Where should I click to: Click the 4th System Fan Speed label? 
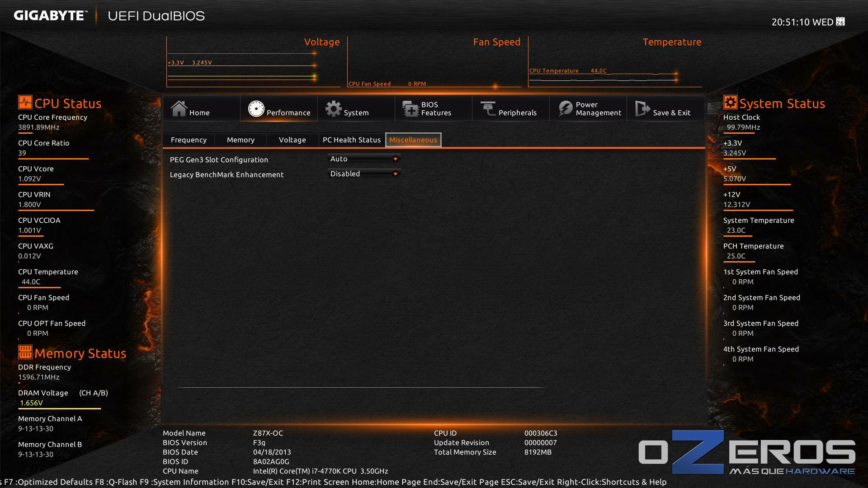[x=761, y=349]
